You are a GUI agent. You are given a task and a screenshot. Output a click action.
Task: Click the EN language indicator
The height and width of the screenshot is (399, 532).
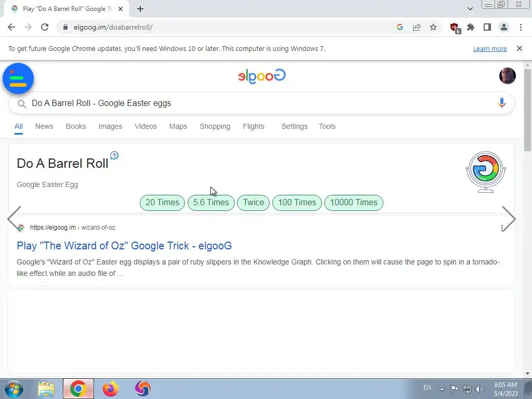click(x=427, y=388)
